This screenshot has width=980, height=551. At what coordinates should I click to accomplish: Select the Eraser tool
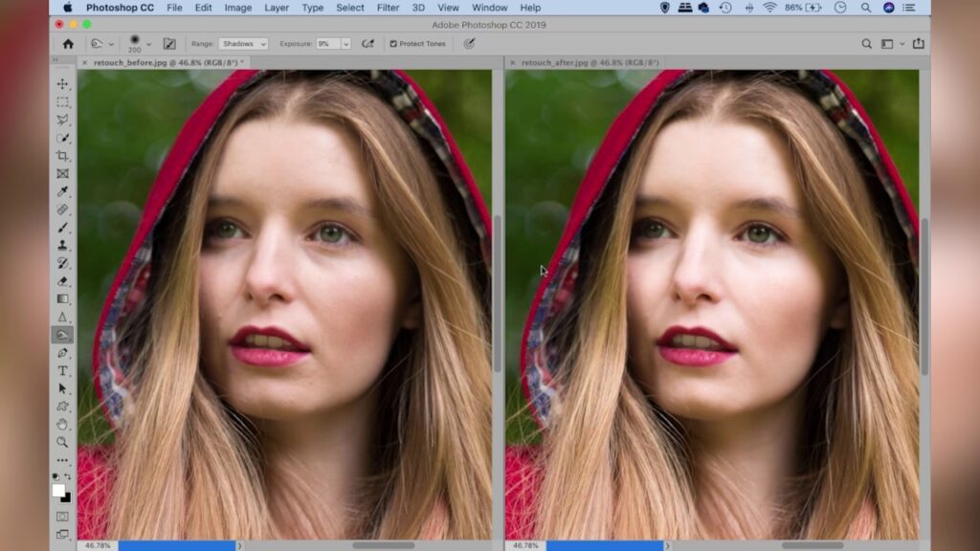point(62,281)
